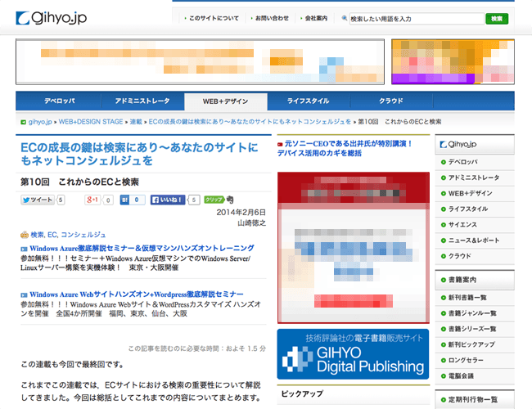The width and height of the screenshot is (532, 409).
Task: Open sidebar 電脳会議 item
Action: pos(475,375)
